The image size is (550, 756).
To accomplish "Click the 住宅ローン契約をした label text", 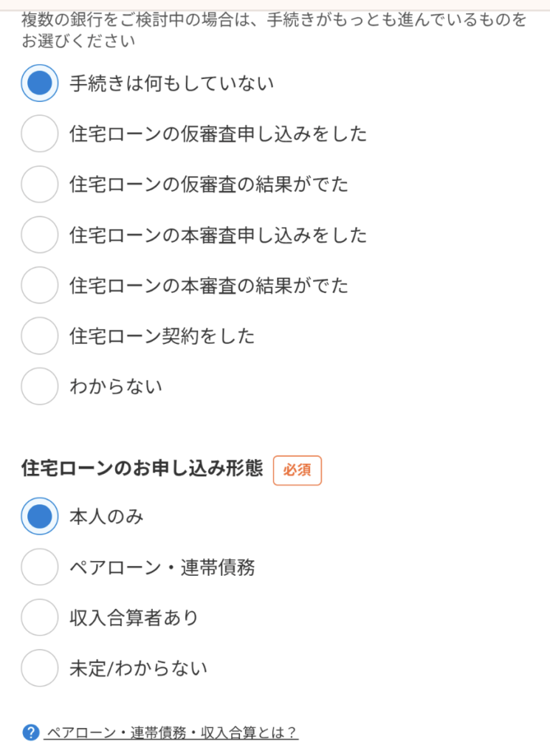I will 162,336.
